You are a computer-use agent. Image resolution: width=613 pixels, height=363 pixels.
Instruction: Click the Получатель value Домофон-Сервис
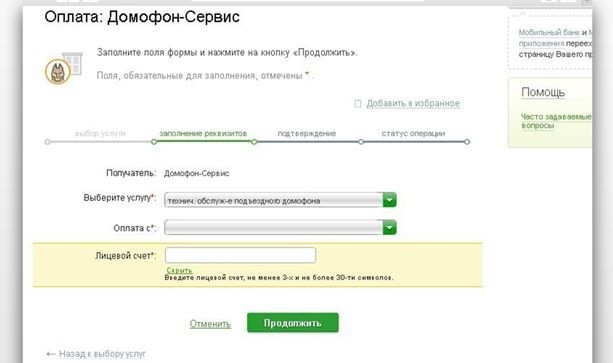[197, 173]
